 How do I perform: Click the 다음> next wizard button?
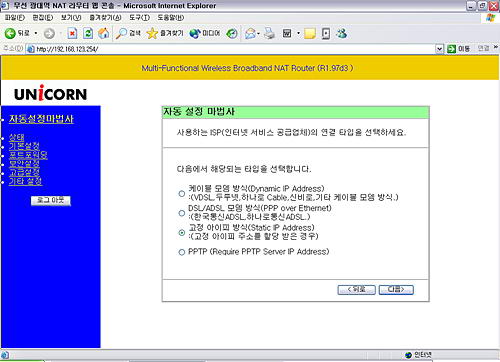tap(396, 290)
